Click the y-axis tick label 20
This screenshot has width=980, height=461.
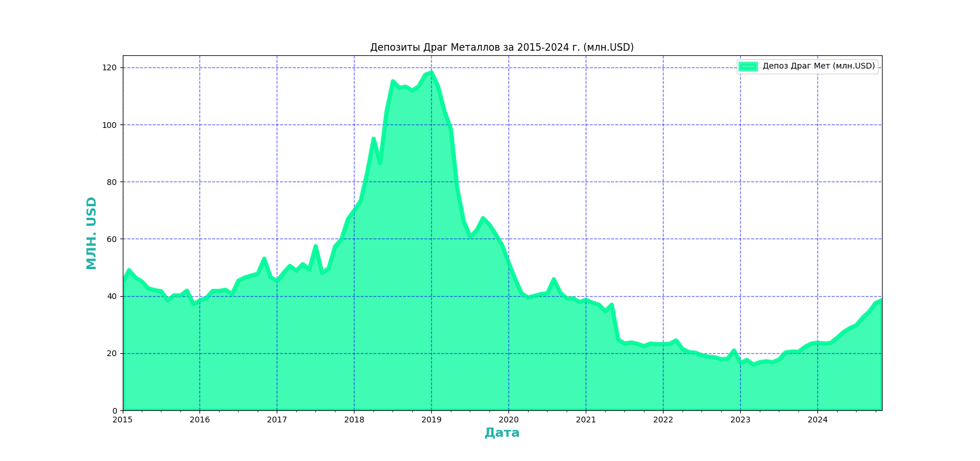point(112,354)
